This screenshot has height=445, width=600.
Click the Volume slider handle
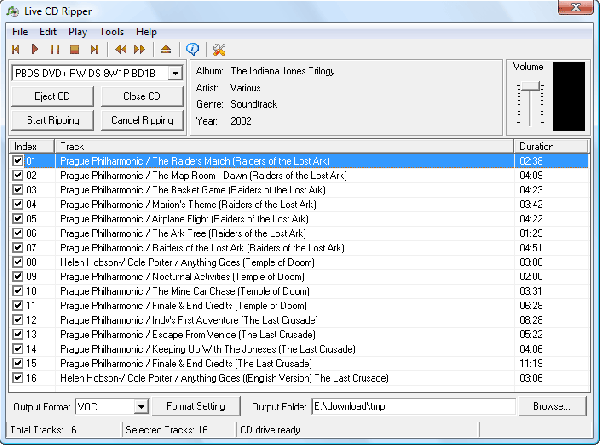[530, 87]
